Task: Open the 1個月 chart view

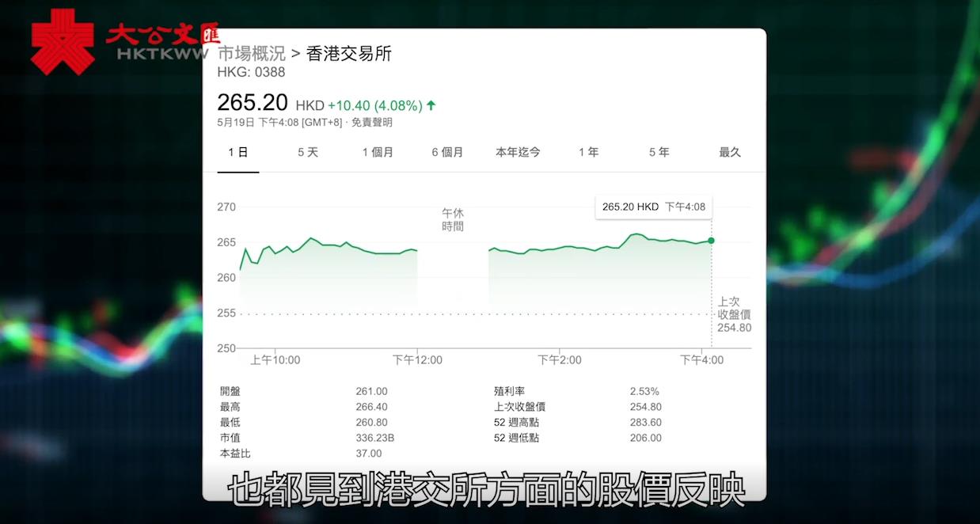Action: click(378, 152)
